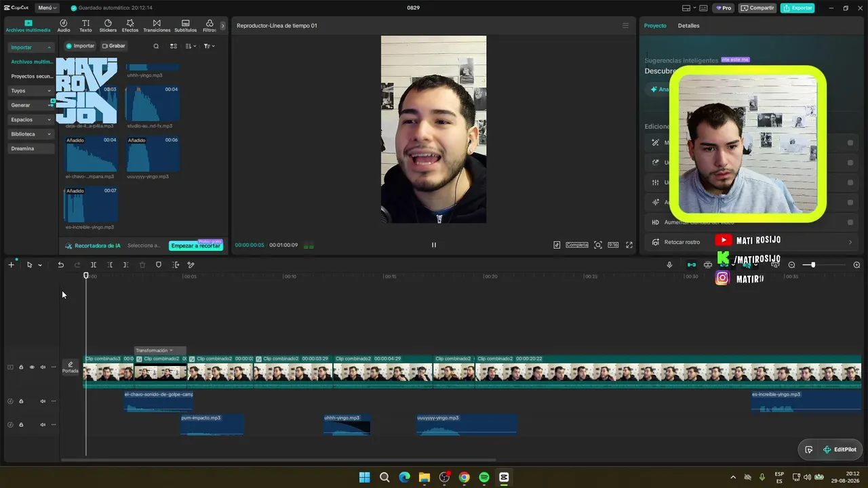Collapse the Importar sidebar section
This screenshot has height=488, width=868.
click(31, 47)
